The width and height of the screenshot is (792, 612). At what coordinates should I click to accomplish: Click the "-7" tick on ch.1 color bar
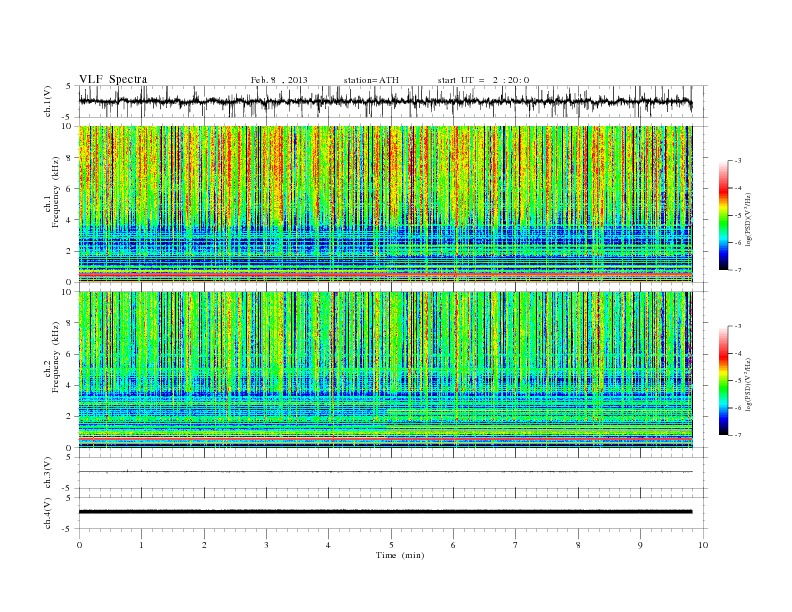click(x=738, y=270)
